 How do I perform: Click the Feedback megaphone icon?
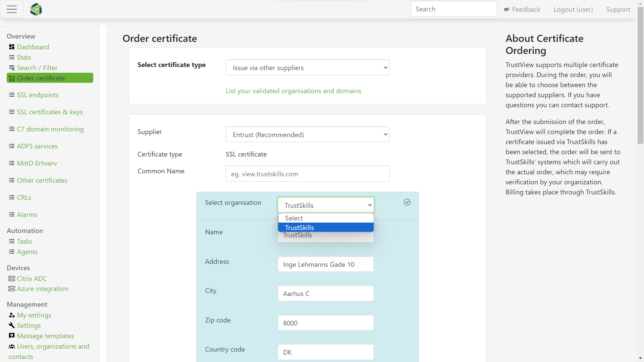(507, 10)
